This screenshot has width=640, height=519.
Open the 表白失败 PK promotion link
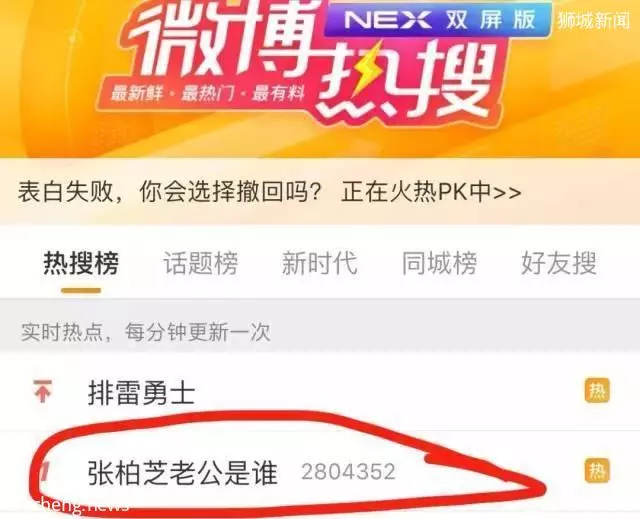(269, 192)
